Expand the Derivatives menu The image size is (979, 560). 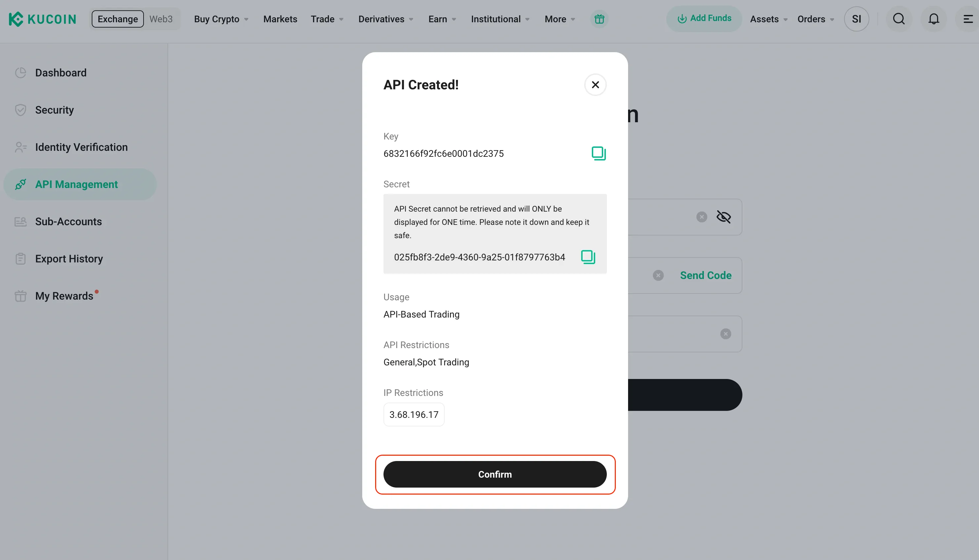386,19
